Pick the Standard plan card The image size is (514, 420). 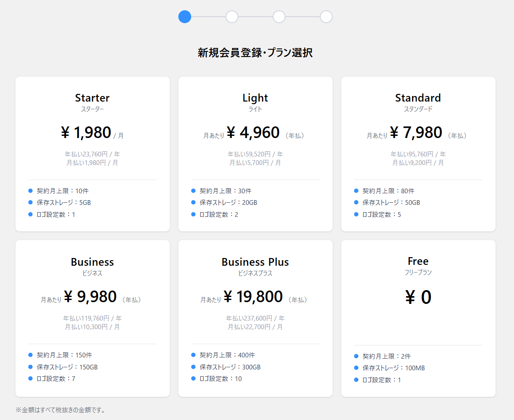[x=418, y=154]
